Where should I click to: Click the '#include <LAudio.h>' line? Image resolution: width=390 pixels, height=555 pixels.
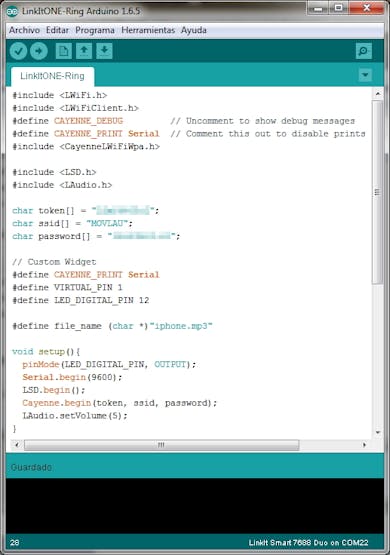click(62, 185)
